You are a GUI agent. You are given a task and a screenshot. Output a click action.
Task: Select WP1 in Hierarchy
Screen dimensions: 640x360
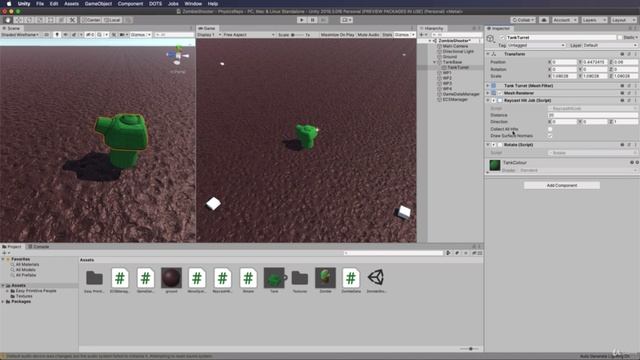pyautogui.click(x=447, y=73)
